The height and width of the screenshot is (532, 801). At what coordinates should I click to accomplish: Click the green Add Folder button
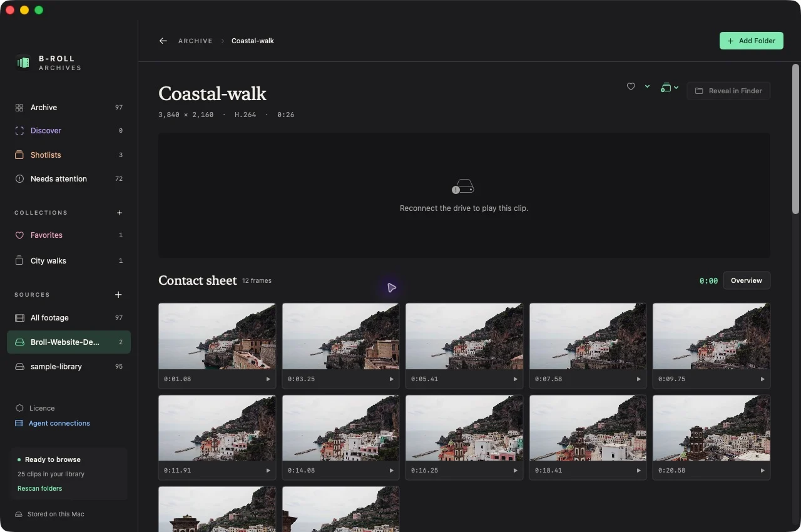[752, 41]
